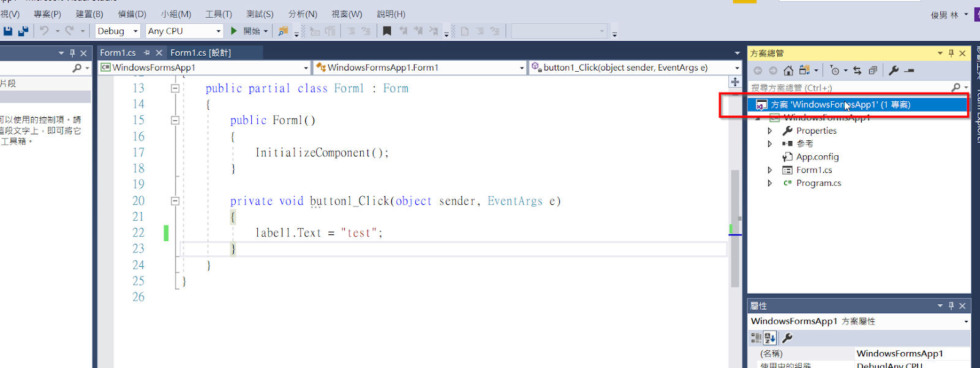Click Properties wrench in Solution Explorer toolbar

tap(894, 71)
